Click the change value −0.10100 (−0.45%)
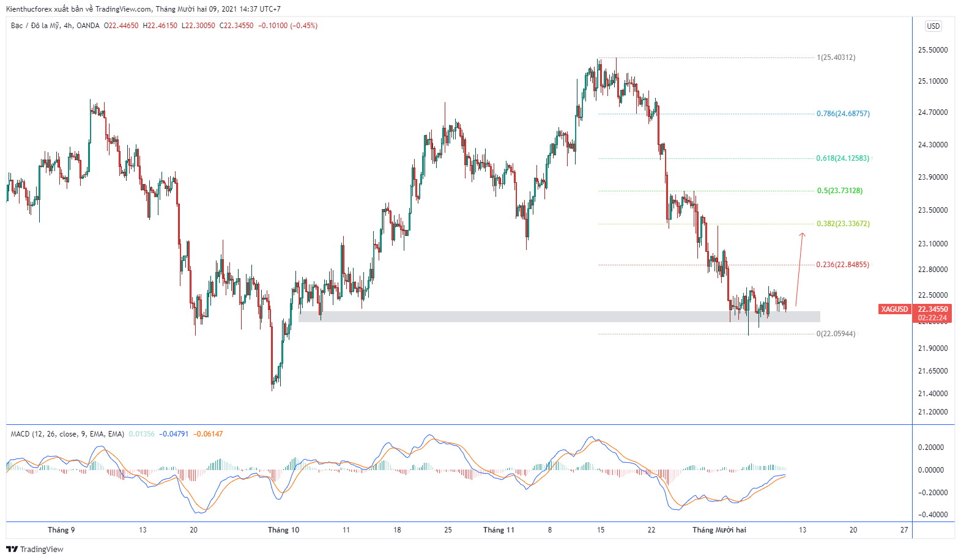961x560 pixels. click(288, 26)
